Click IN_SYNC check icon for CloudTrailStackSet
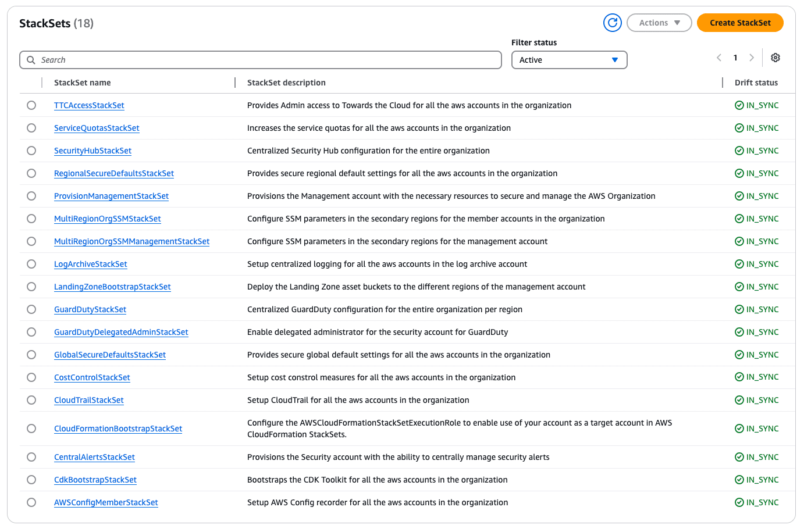The height and width of the screenshot is (532, 804). click(x=739, y=400)
